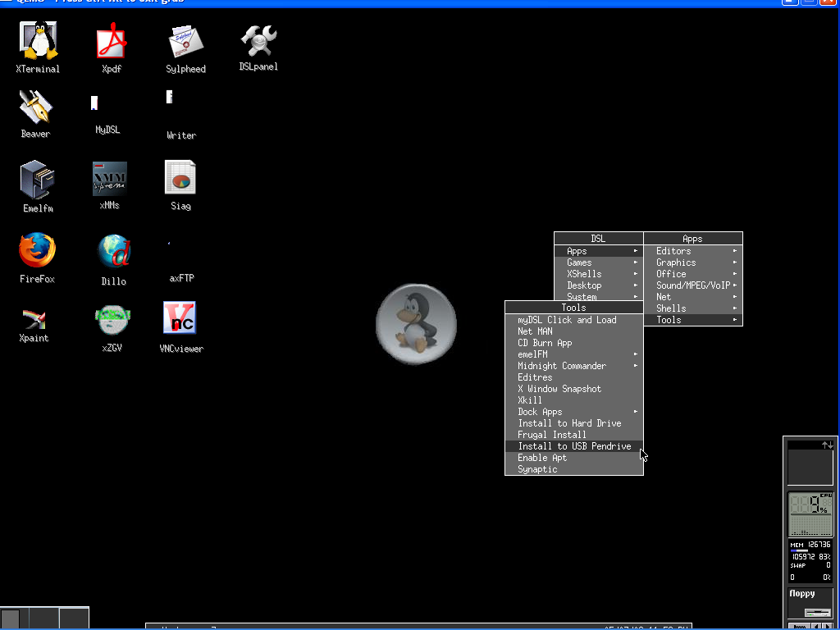Viewport: 840px width, 630px height.
Task: Open the Siag spreadsheet
Action: 180,179
